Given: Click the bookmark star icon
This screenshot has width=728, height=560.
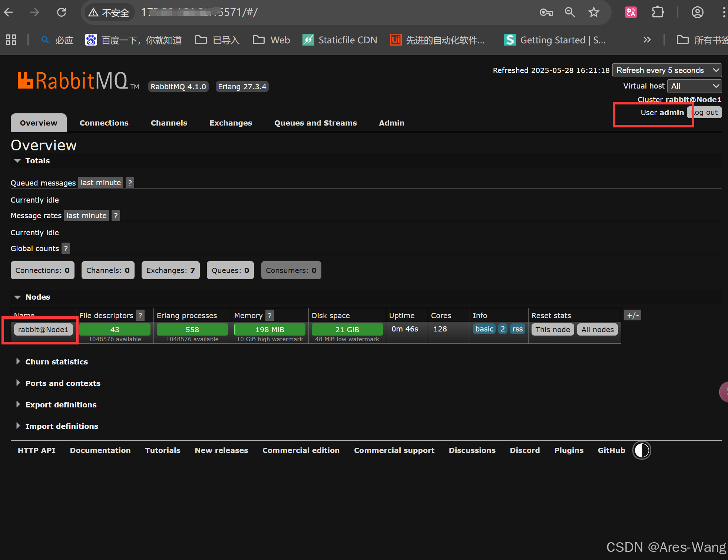Looking at the screenshot, I should click(593, 12).
